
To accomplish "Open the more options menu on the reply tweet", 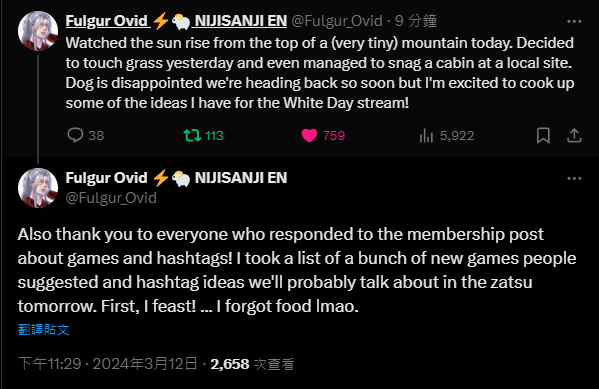I will pyautogui.click(x=574, y=178).
